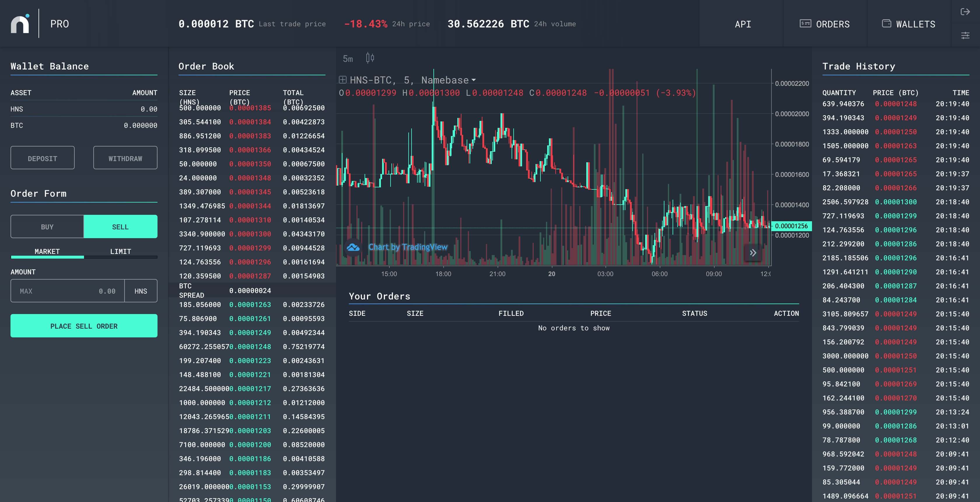
Task: Click the chart scroll-to-latest double-arrow
Action: coord(753,253)
